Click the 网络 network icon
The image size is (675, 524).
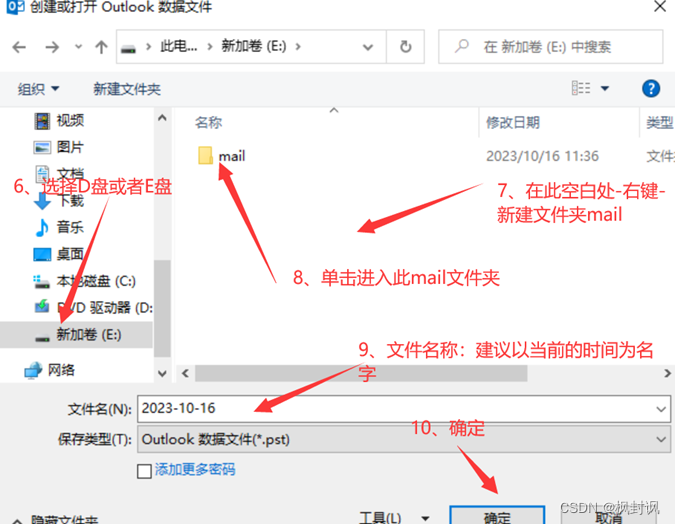[33, 370]
